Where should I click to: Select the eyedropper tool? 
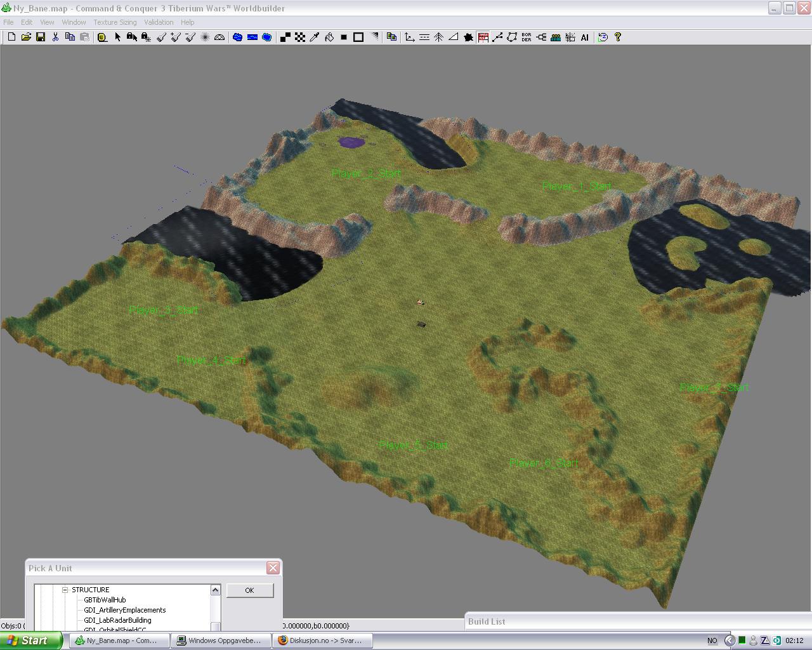[x=315, y=37]
